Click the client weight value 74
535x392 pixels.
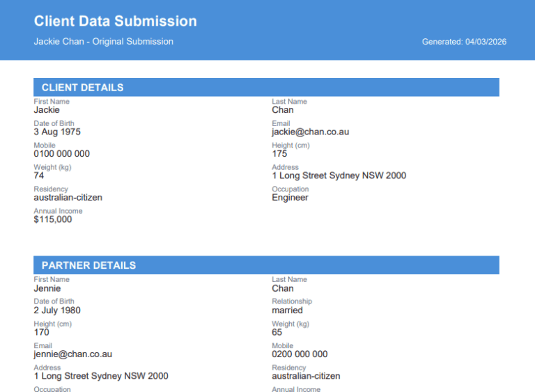(39, 175)
